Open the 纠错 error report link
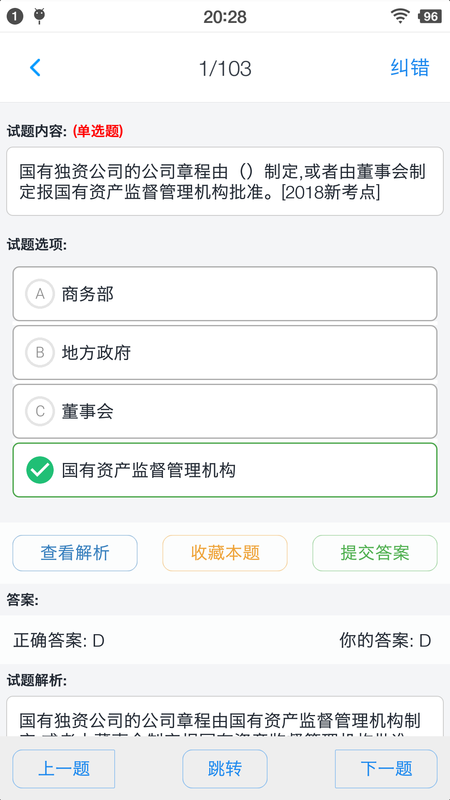 410,67
